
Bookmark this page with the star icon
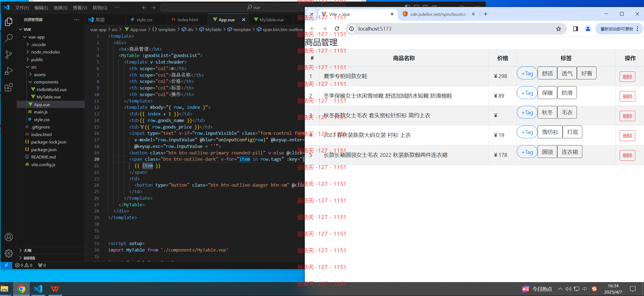click(559, 29)
